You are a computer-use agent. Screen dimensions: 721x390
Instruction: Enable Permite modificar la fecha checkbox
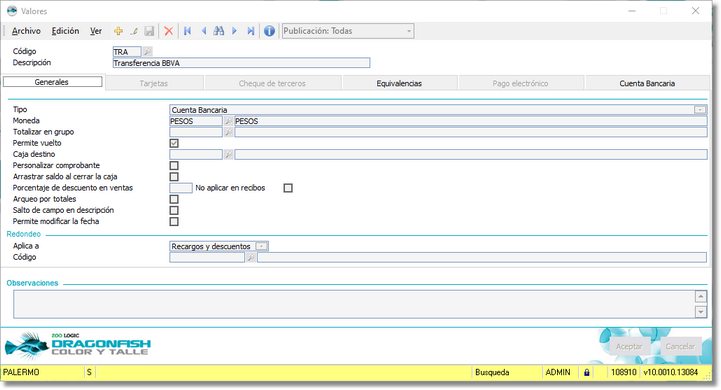(174, 221)
